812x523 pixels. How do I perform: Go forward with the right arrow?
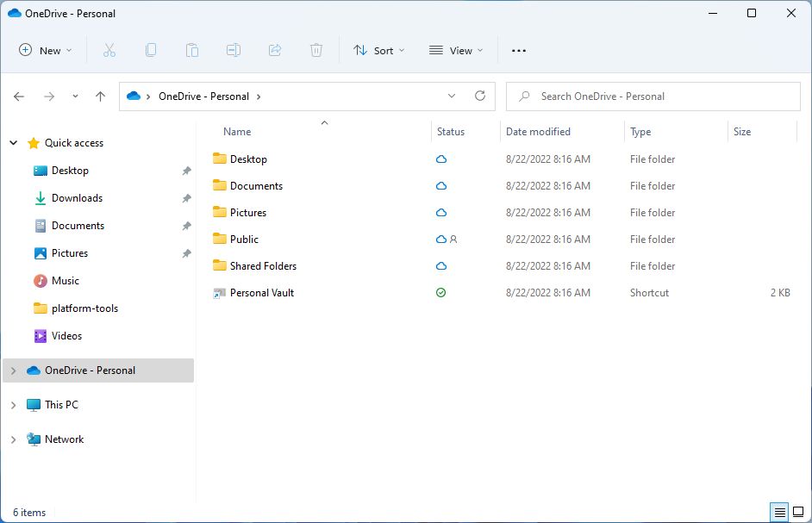[x=49, y=97]
